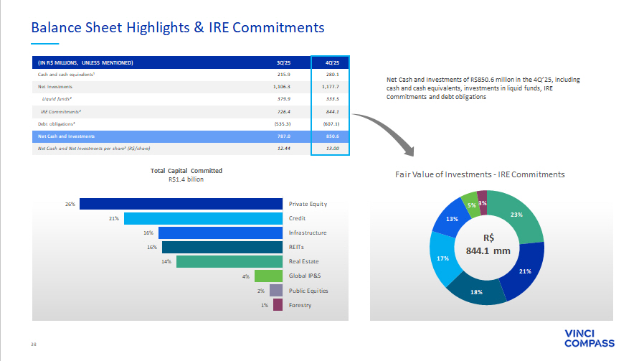This screenshot has width=644, height=361.
Task: Click the 18% donut chart segment
Action: pos(476,292)
